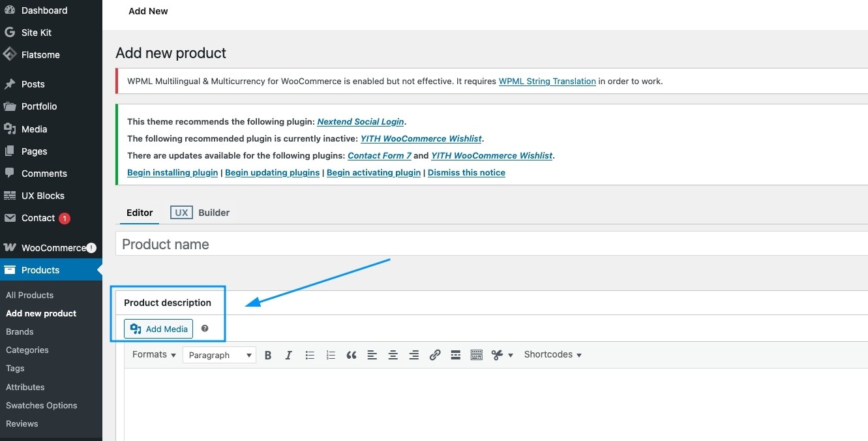
Task: Click the help icon beside Add Media
Action: (x=205, y=329)
